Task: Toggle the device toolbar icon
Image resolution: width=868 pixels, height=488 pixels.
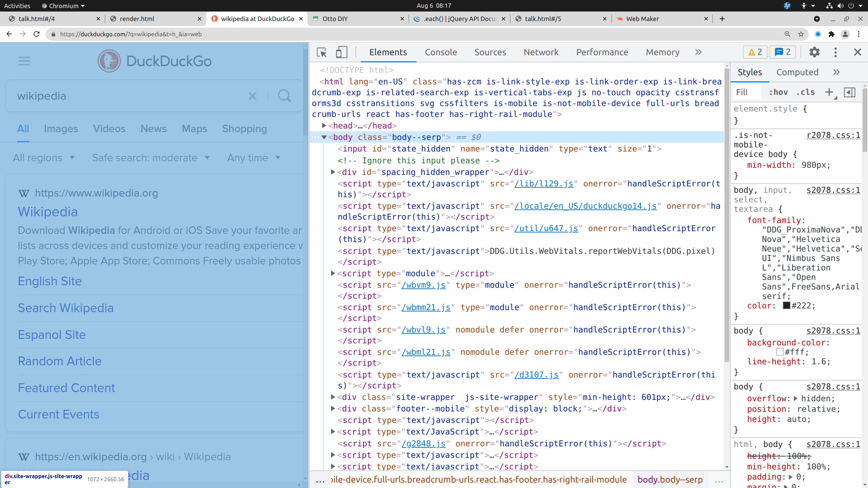Action: [x=341, y=53]
